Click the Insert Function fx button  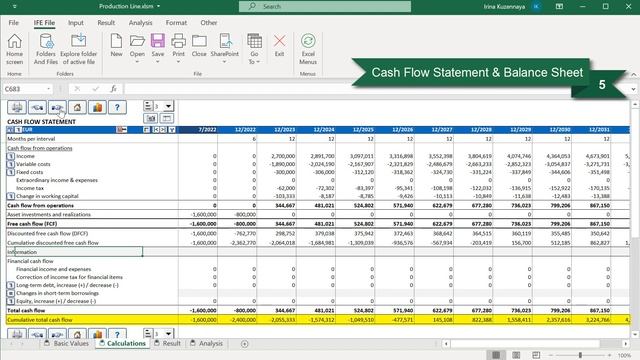(x=113, y=89)
